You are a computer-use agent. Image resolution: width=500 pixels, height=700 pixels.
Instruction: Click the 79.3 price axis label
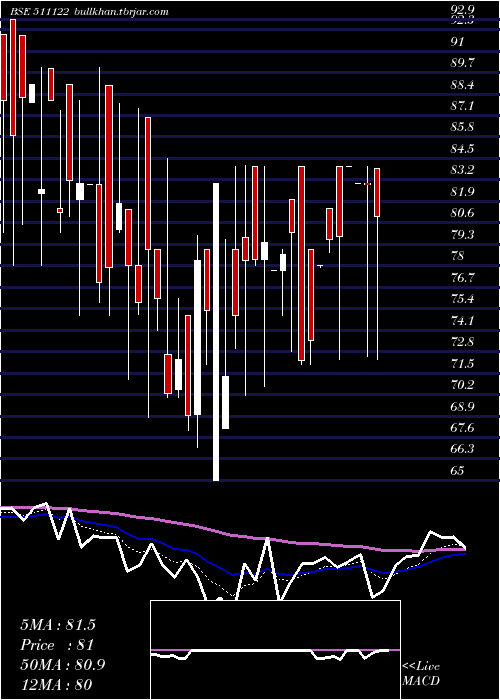[462, 235]
